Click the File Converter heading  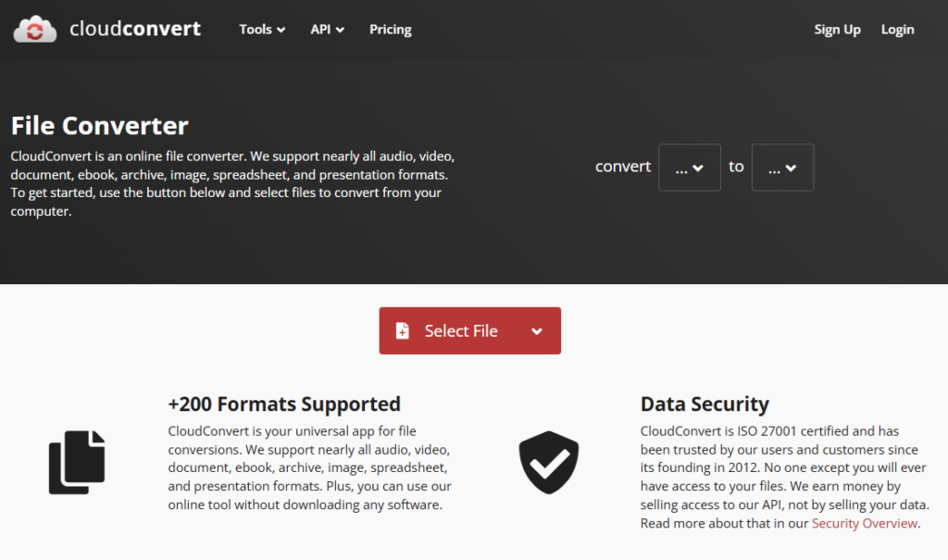[100, 126]
